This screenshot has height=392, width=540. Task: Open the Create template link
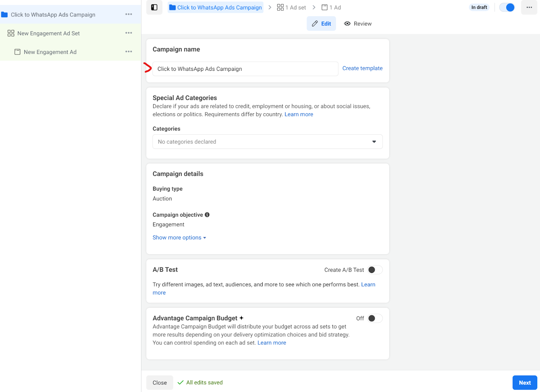(362, 68)
